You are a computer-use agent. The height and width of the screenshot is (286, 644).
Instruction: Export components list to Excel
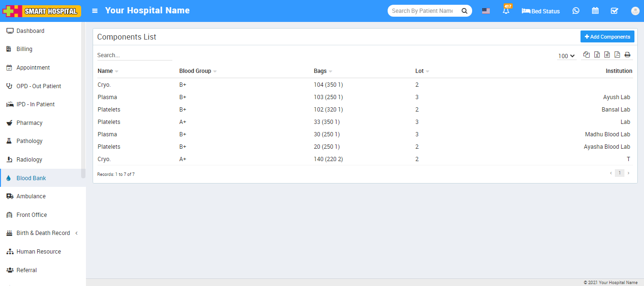597,55
